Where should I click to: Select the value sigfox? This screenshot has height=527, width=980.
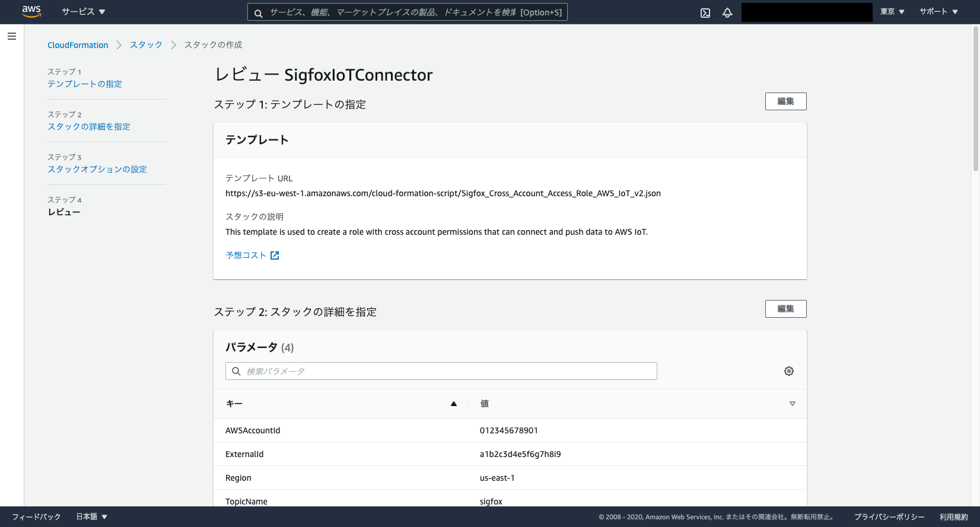(491, 502)
